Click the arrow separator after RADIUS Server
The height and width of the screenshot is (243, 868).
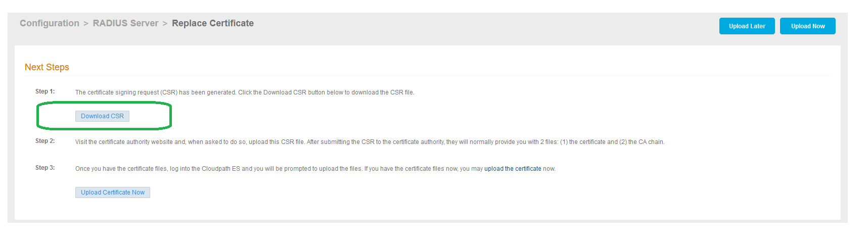point(165,24)
